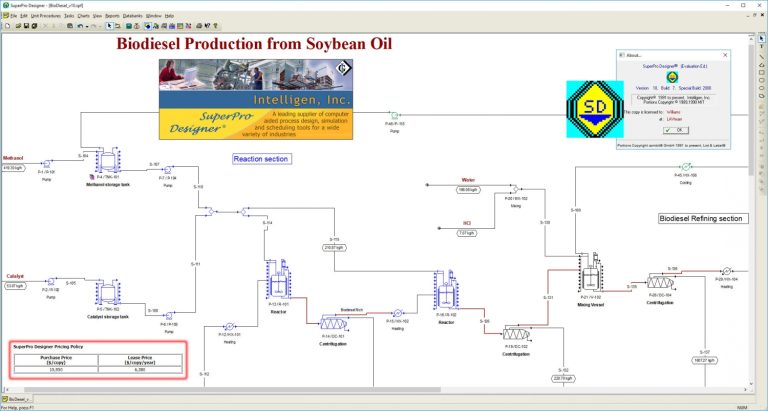Click the HCl input stream label
Screen dimensions: 768x411
pyautogui.click(x=467, y=223)
